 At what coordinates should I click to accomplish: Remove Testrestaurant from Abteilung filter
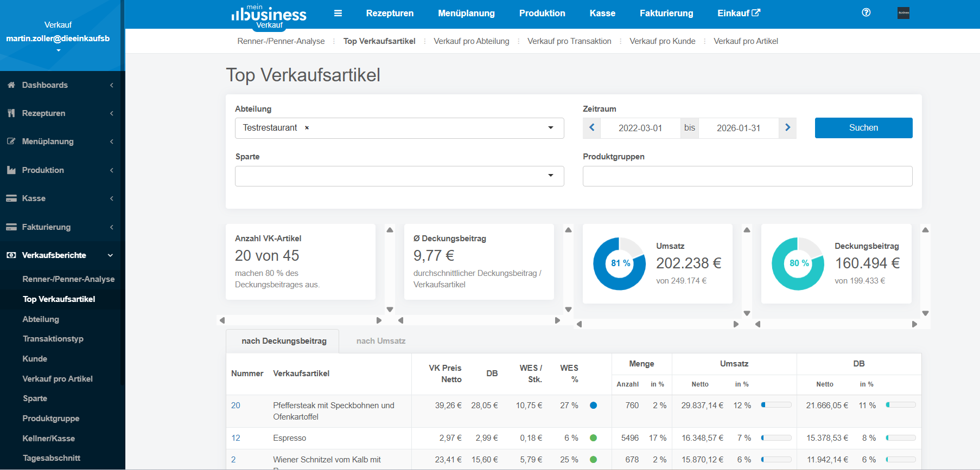tap(307, 128)
